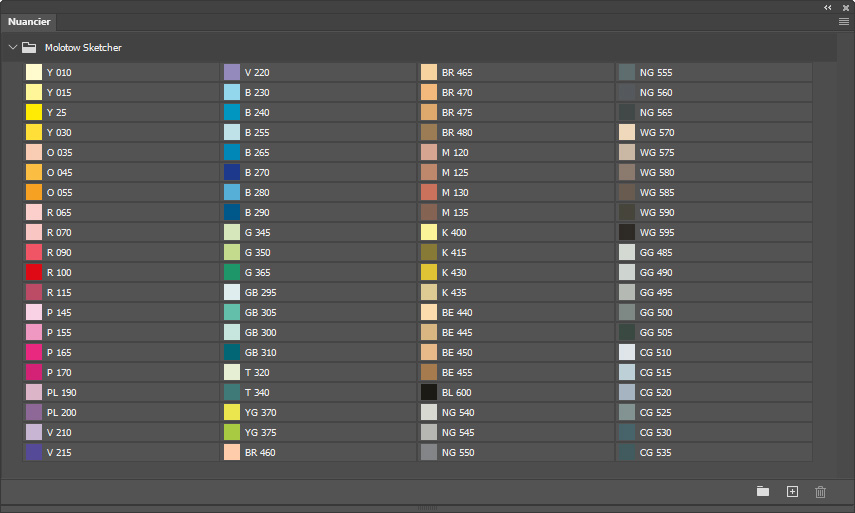Create a new swatch with plus icon

[792, 491]
